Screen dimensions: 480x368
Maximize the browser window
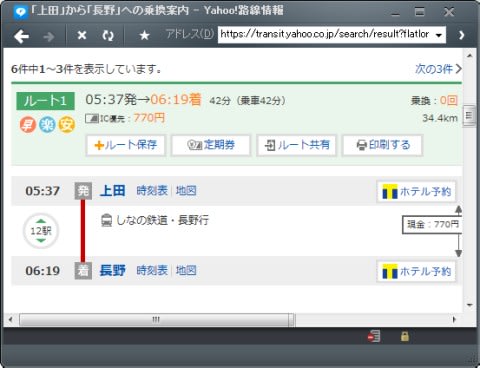420,12
